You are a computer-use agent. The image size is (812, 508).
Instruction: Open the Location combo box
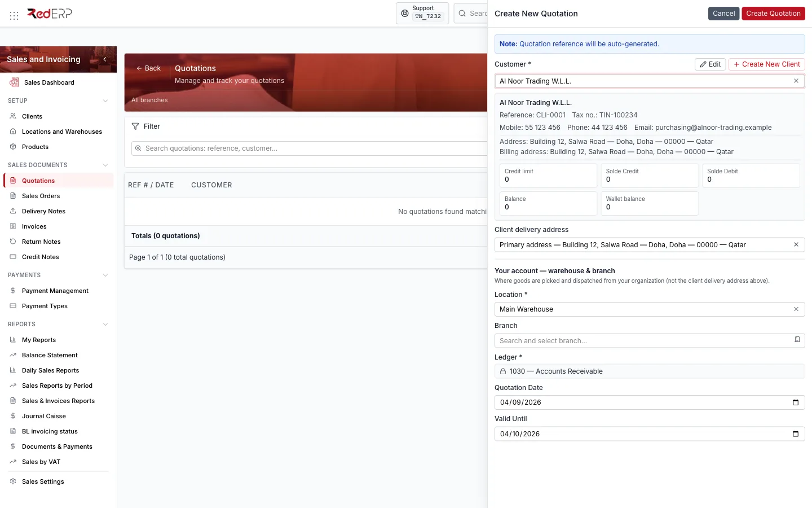(x=650, y=309)
